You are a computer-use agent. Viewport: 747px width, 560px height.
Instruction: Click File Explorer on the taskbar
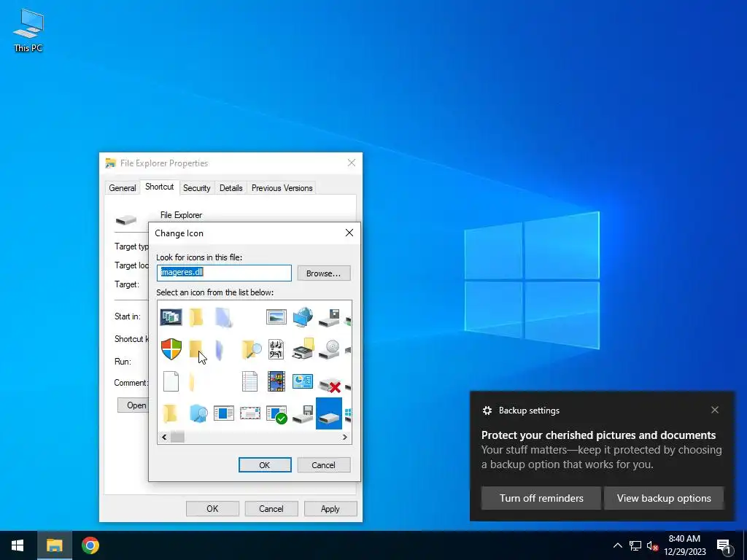click(x=54, y=545)
